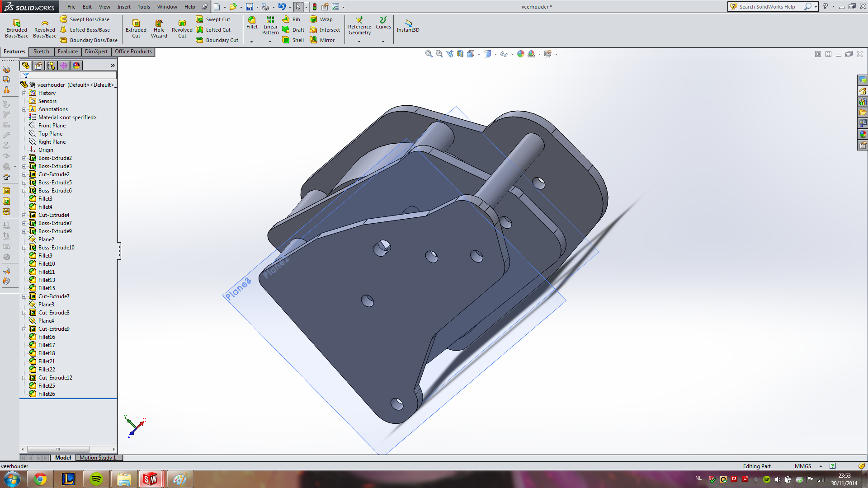This screenshot has width=868, height=488.
Task: Open Spotify from the taskbar
Action: pos(96,479)
